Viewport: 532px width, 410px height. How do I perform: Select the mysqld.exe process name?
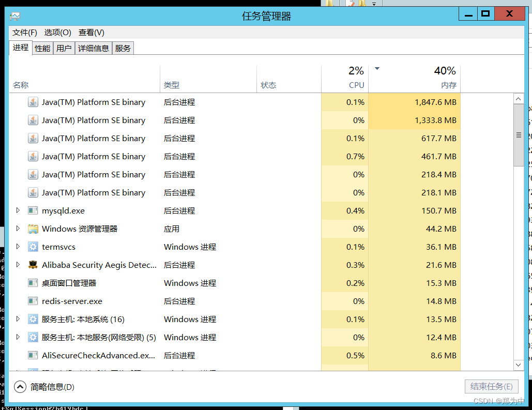(64, 211)
